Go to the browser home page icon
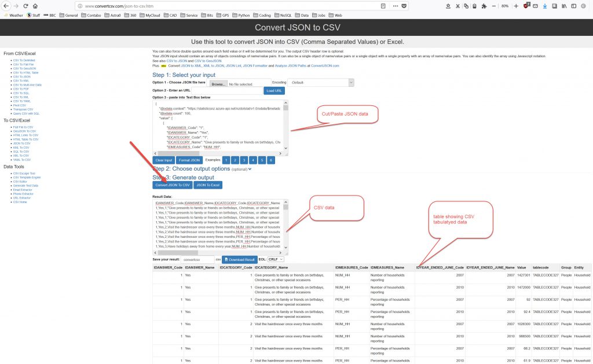 (35, 6)
